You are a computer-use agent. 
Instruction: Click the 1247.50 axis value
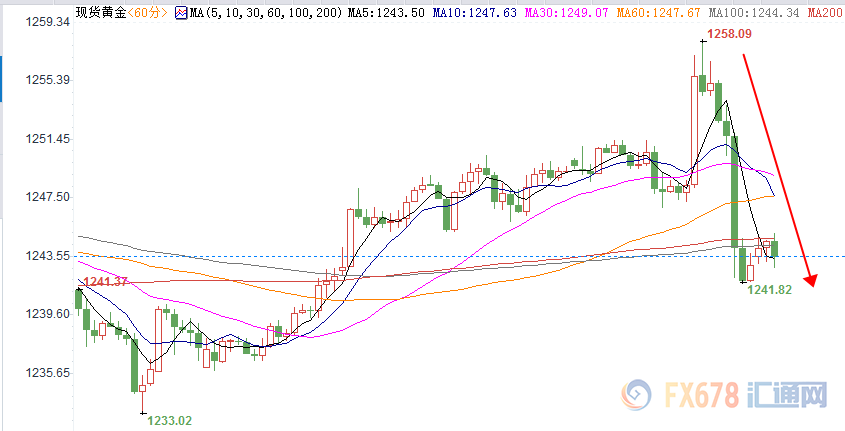click(x=47, y=197)
